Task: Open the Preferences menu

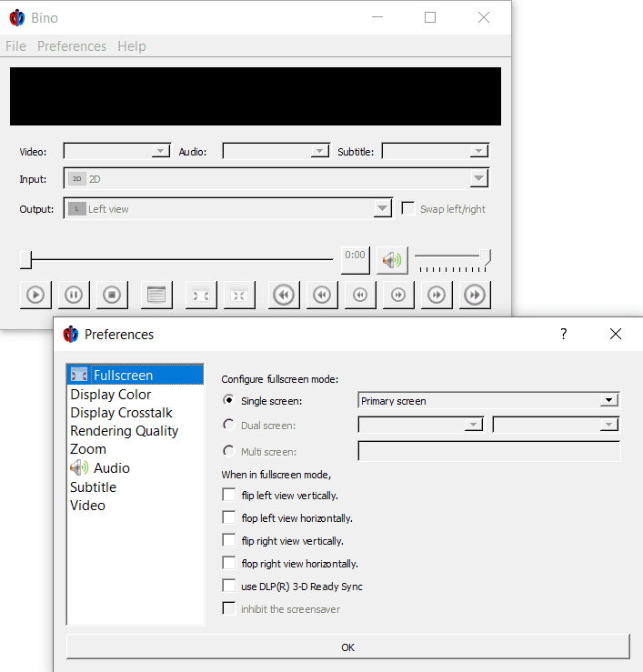Action: coord(72,45)
